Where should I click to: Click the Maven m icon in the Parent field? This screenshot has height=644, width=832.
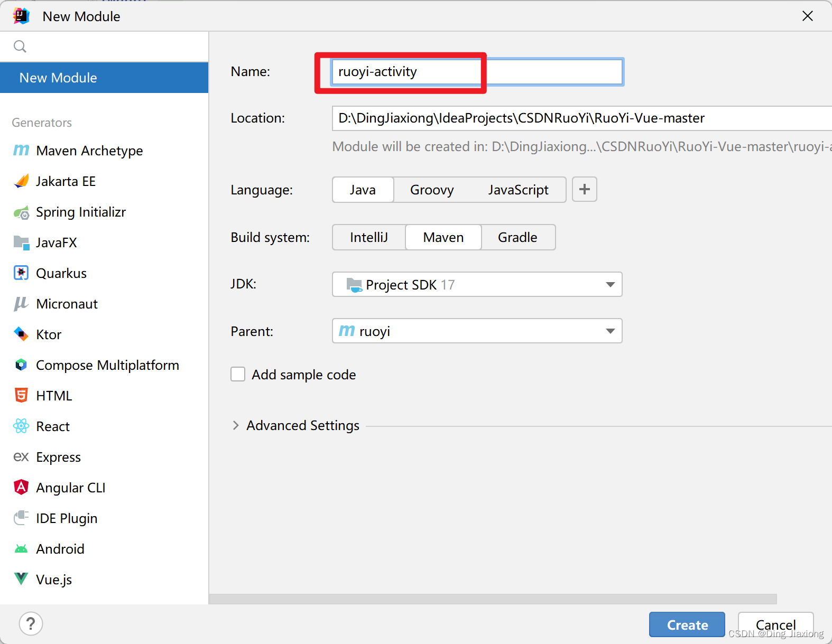tap(347, 331)
